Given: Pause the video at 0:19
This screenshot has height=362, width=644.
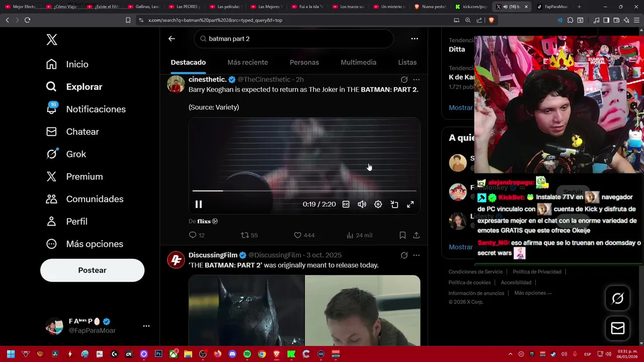Looking at the screenshot, I should tap(199, 204).
